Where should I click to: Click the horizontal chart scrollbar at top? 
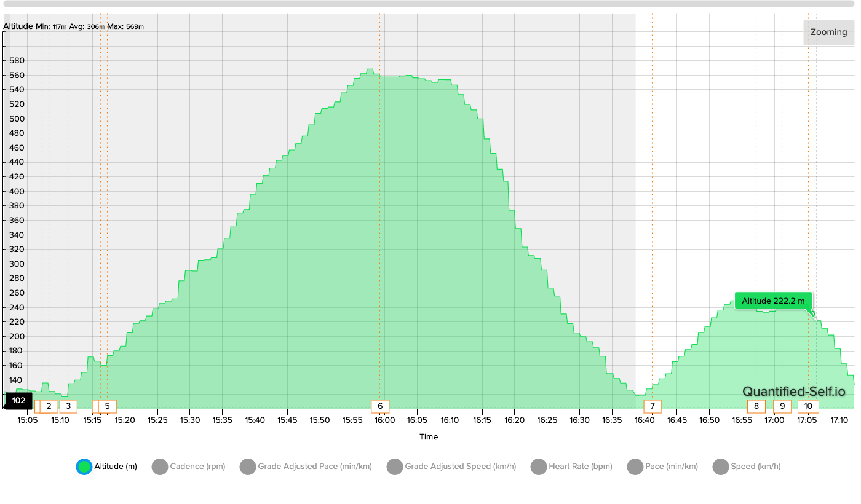(429, 4)
